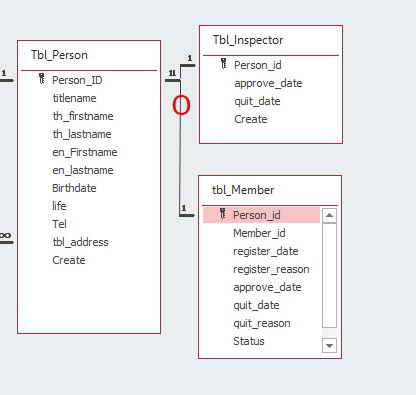Select approve_date in Tbl_Inspector
This screenshot has height=395, width=416.
pyautogui.click(x=268, y=83)
